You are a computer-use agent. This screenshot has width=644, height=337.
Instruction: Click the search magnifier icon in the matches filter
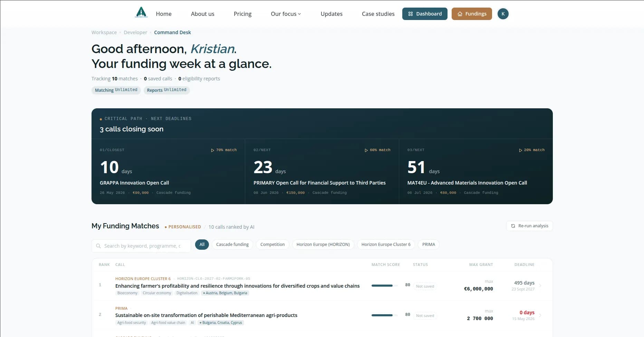tap(98, 246)
